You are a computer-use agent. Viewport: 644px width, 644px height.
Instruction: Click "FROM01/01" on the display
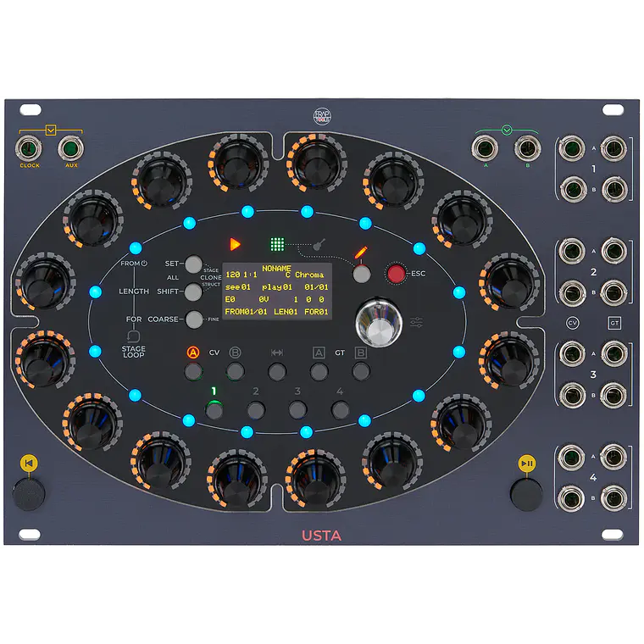point(246,312)
